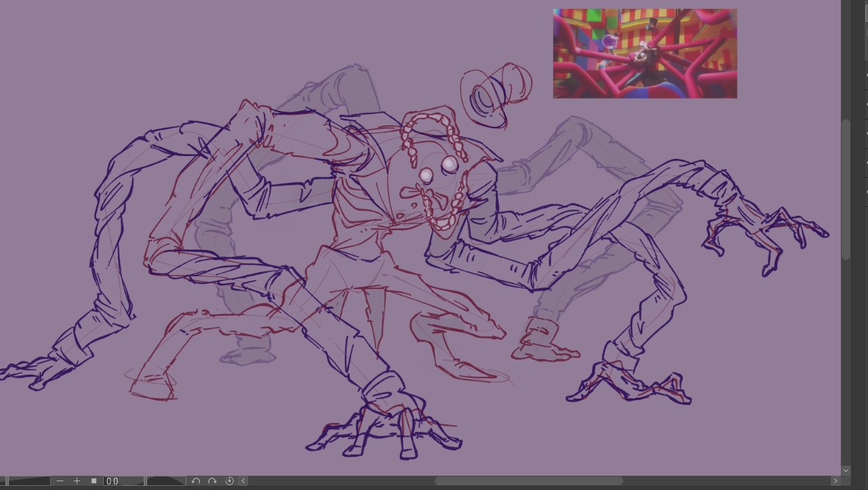
Task: Click the zoom slider in the bottom-left corner
Action: click(27, 481)
